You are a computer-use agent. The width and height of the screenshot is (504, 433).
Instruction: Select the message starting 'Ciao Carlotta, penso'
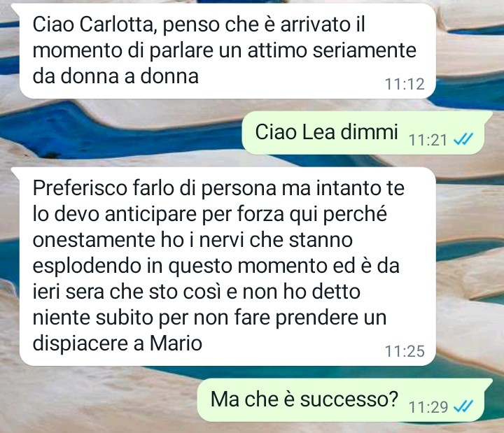click(227, 51)
